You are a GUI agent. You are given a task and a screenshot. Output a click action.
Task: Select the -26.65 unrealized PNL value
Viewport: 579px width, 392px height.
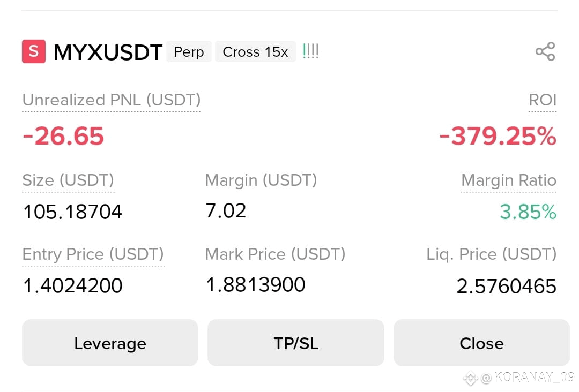pyautogui.click(x=63, y=135)
